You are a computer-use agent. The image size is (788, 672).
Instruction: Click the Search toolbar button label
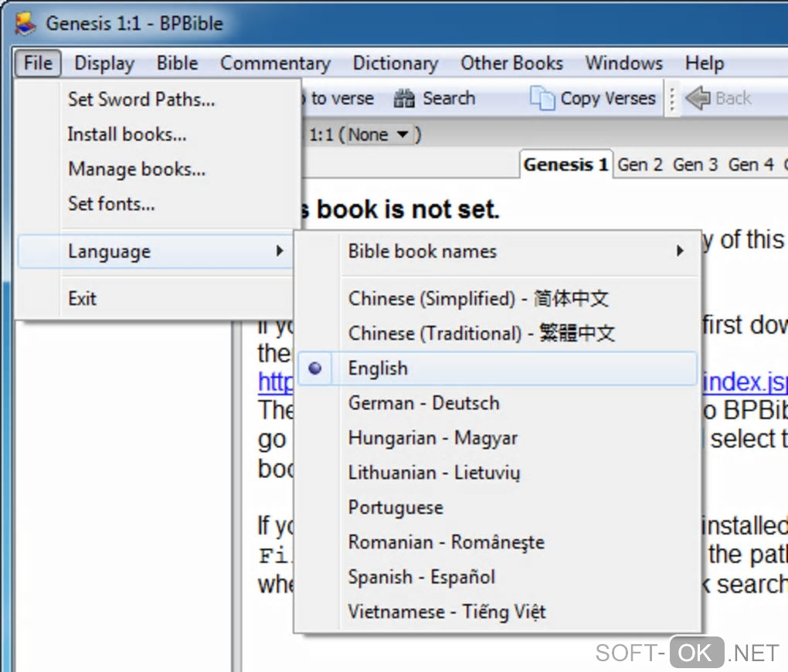click(x=449, y=98)
